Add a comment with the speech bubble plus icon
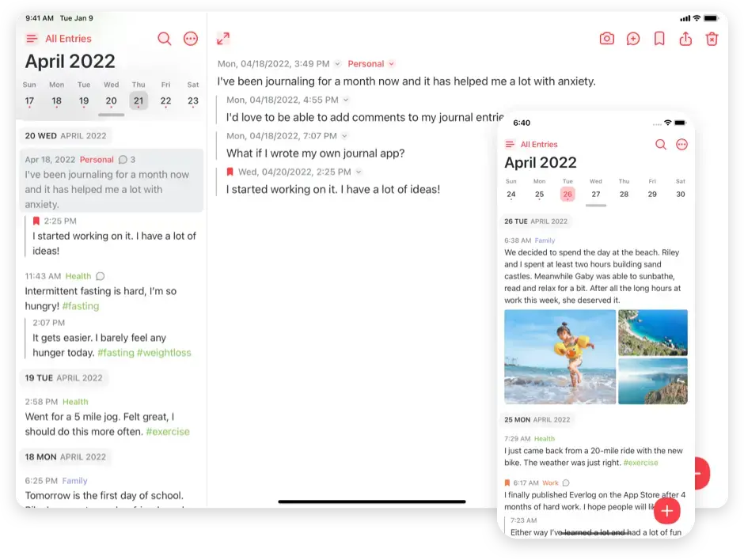The image size is (744, 560). 633,39
